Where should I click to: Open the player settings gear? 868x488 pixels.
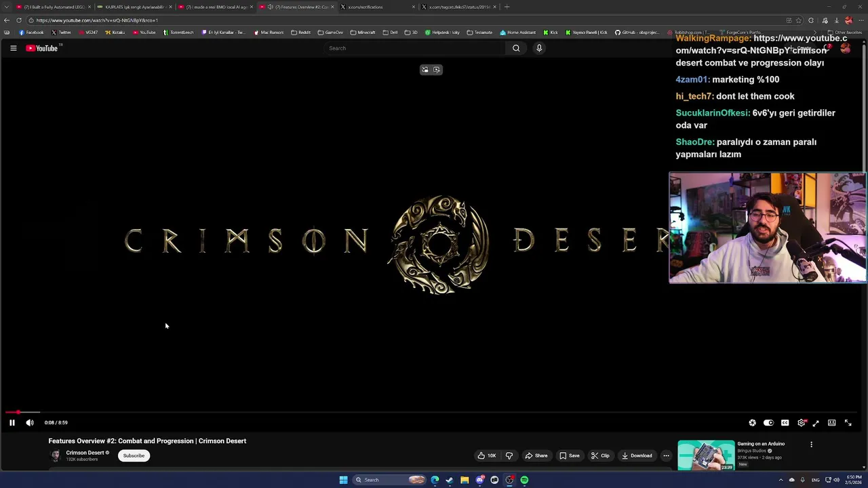tap(801, 423)
